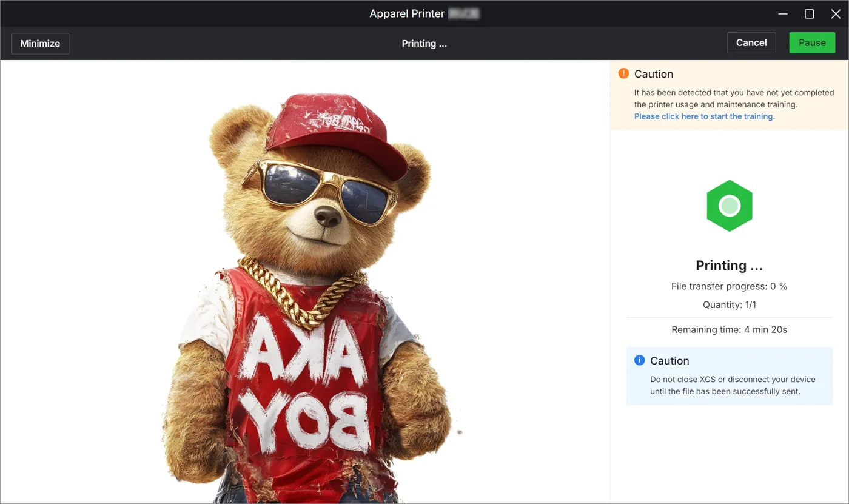Pause the current print
This screenshot has height=504, width=849.
(x=812, y=43)
